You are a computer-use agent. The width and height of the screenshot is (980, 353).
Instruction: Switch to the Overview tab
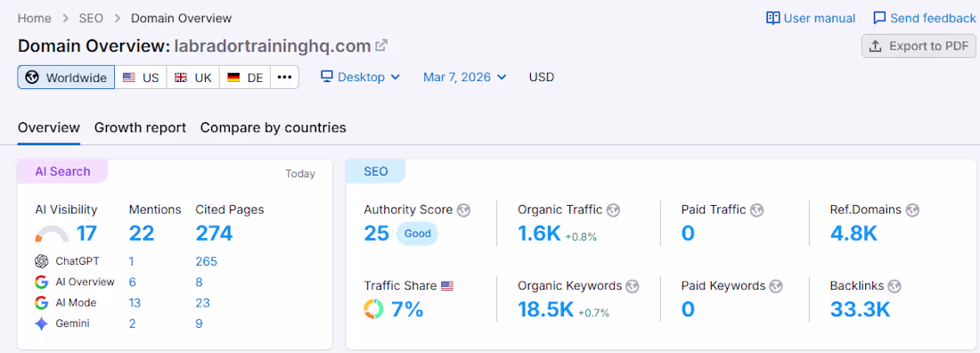pos(49,127)
